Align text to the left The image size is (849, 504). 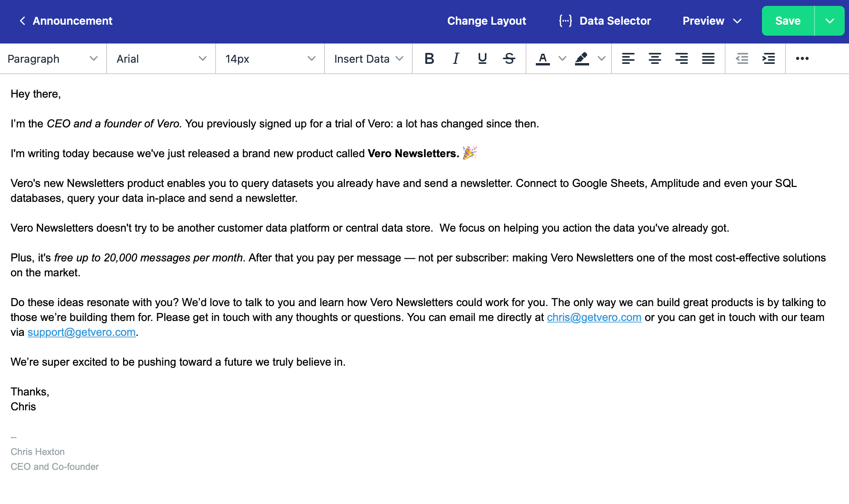point(628,59)
